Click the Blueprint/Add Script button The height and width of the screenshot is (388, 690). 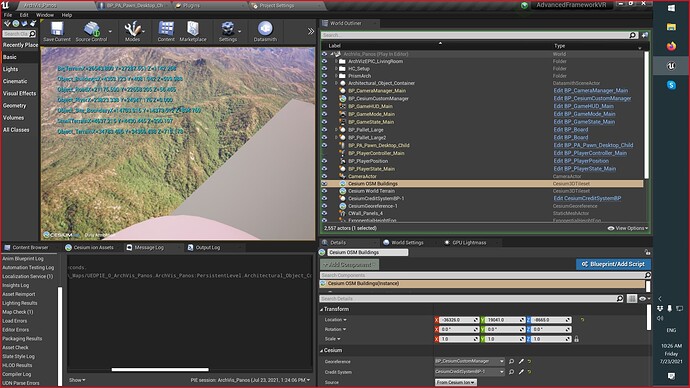tap(613, 264)
